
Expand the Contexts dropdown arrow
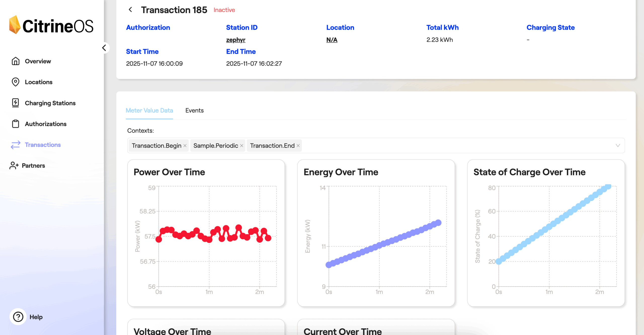[x=618, y=146]
